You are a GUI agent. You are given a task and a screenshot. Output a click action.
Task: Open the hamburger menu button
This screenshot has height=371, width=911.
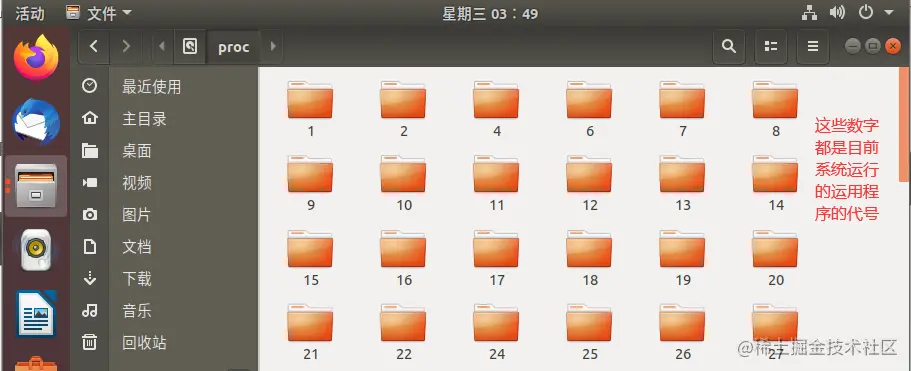(813, 46)
